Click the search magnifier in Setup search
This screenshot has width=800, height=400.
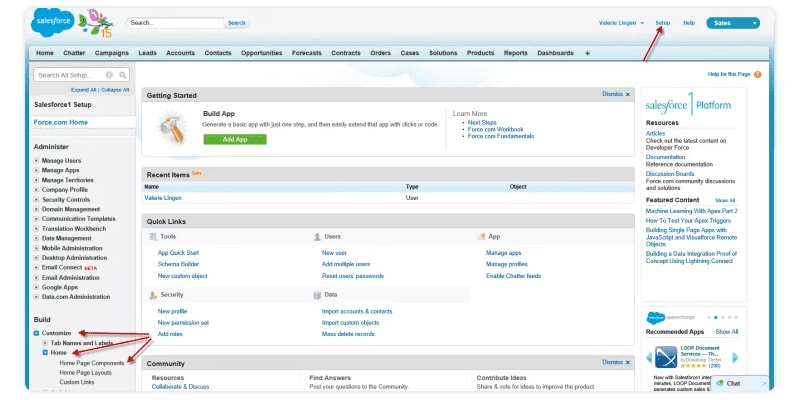point(122,75)
